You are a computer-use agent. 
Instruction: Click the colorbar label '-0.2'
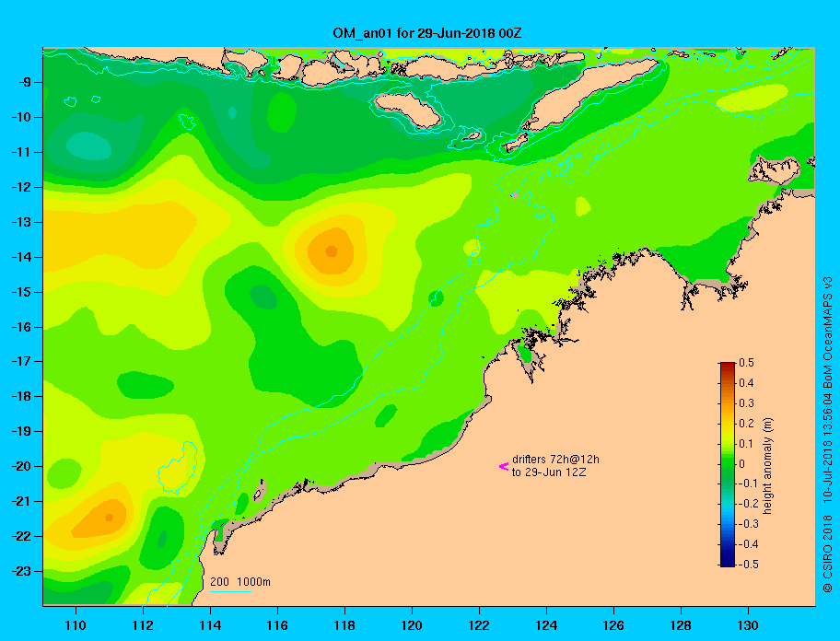click(749, 504)
